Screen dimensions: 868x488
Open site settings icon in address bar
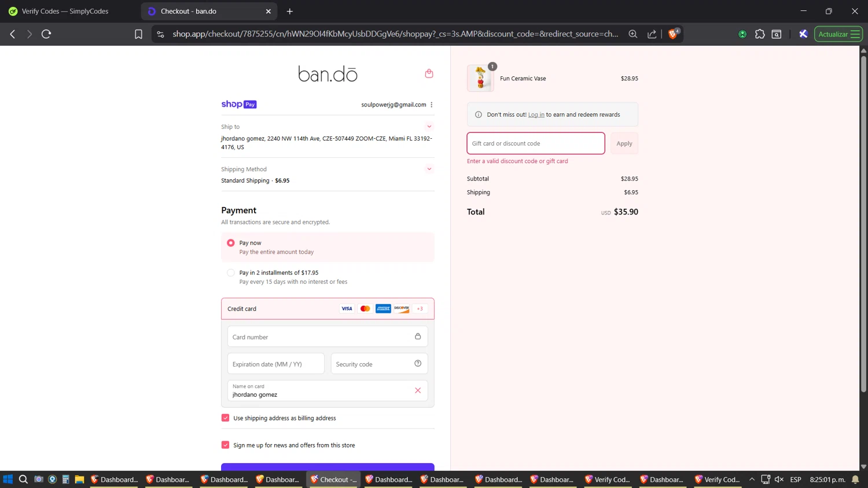161,34
